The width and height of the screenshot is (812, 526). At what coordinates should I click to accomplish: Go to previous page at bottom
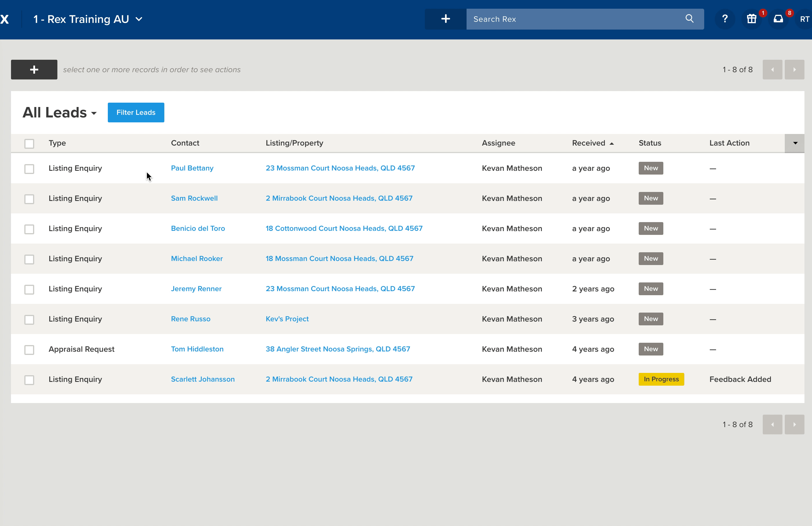(772, 424)
